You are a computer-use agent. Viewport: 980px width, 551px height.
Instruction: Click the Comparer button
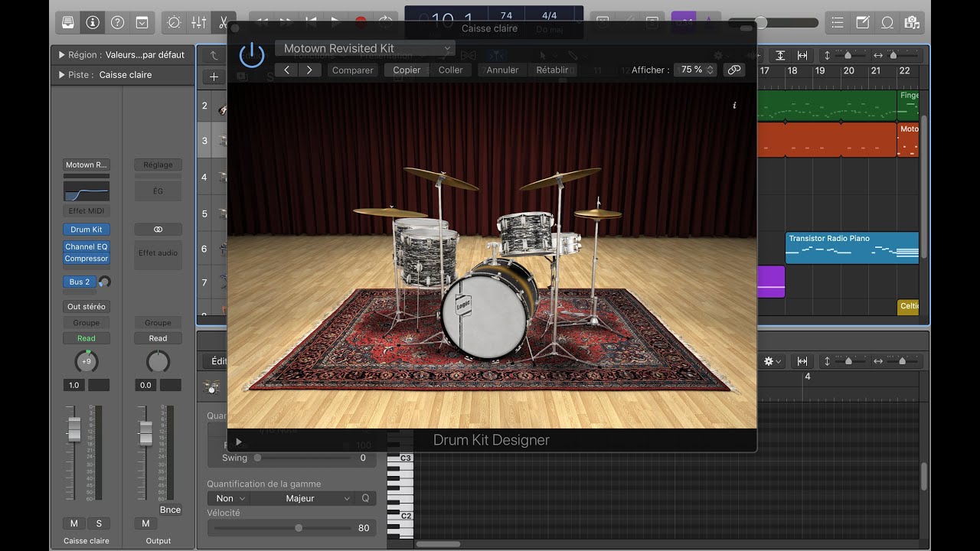click(352, 70)
